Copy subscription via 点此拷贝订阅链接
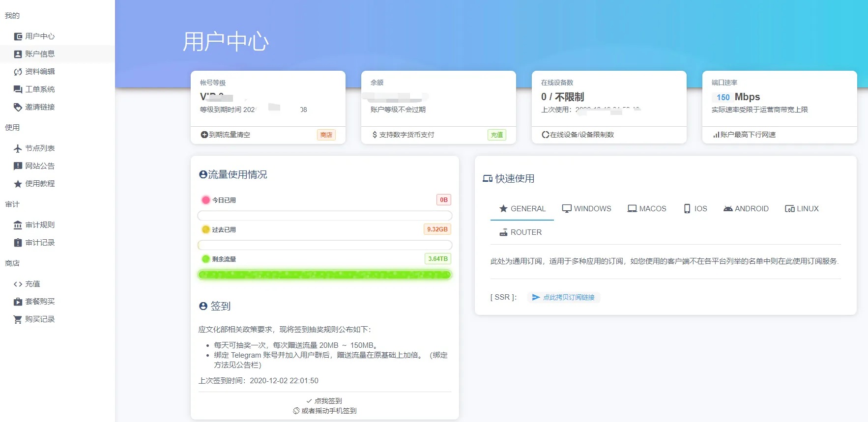868x422 pixels. point(564,297)
